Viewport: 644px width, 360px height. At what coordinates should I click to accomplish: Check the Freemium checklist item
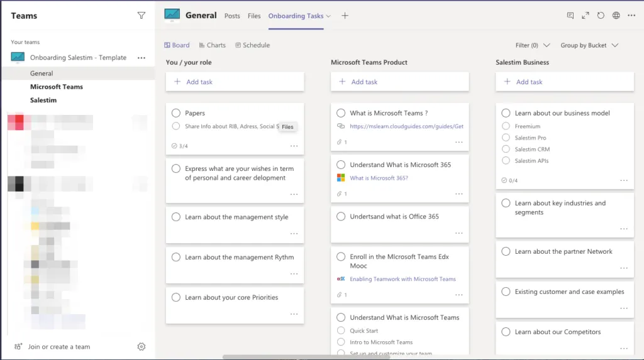(506, 126)
